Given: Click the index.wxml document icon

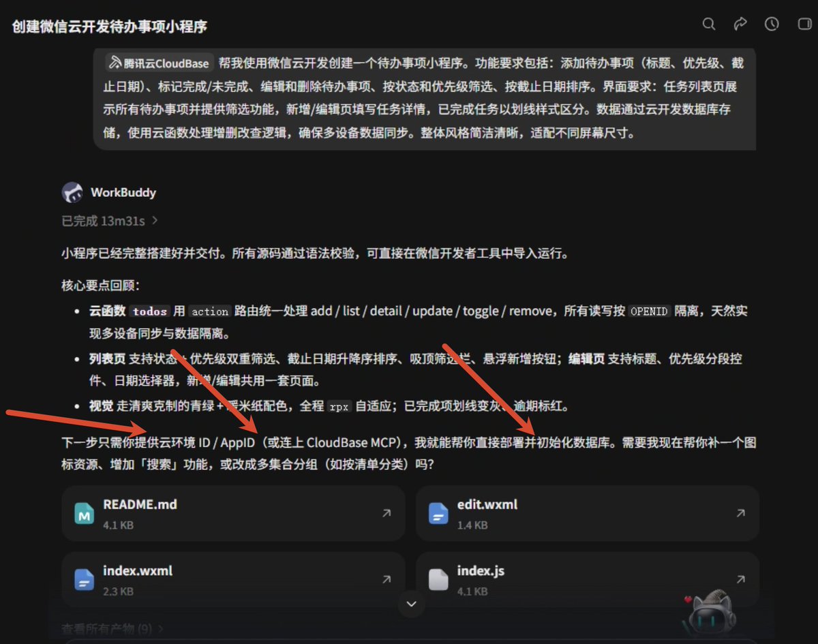Looking at the screenshot, I should tap(85, 580).
